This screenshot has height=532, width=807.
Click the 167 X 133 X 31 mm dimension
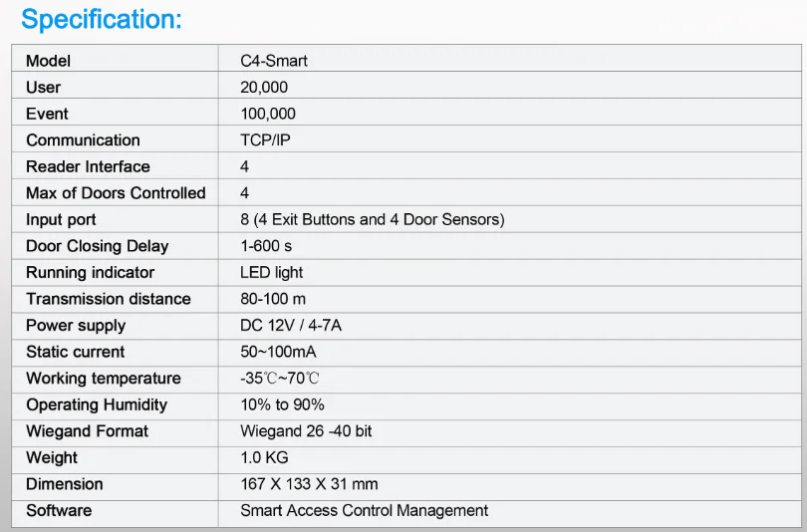tap(309, 484)
